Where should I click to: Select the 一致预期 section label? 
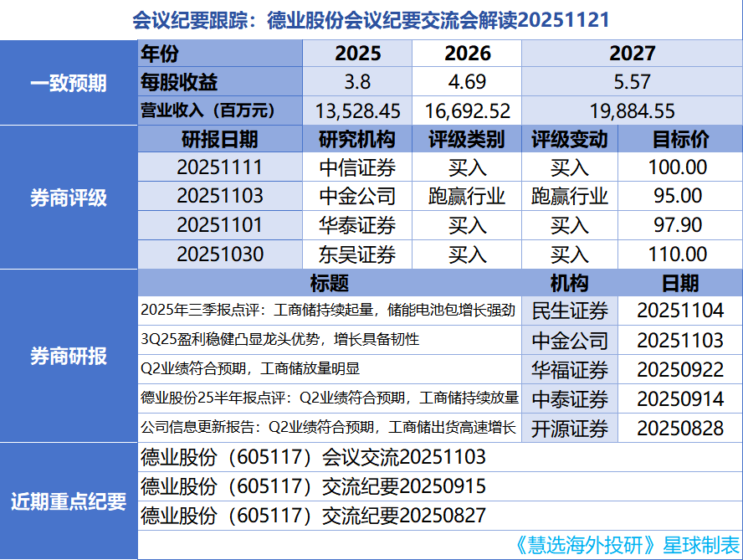coord(69,83)
